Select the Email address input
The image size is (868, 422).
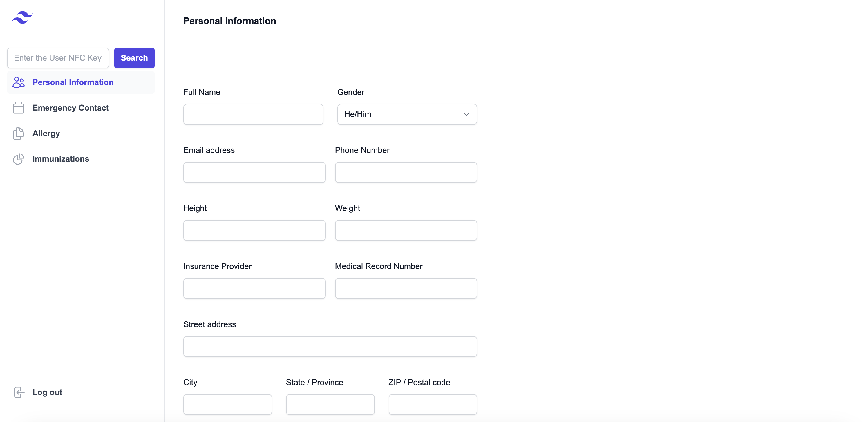(x=254, y=172)
